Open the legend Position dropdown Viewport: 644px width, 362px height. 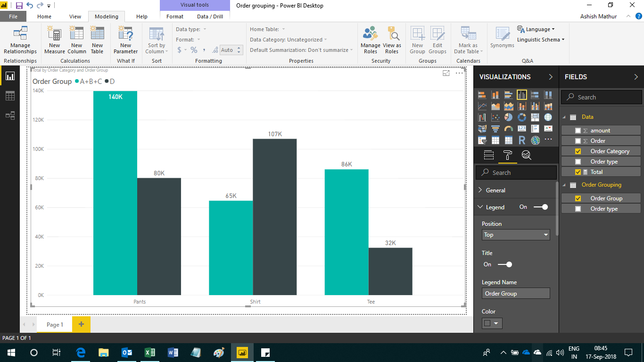point(516,235)
